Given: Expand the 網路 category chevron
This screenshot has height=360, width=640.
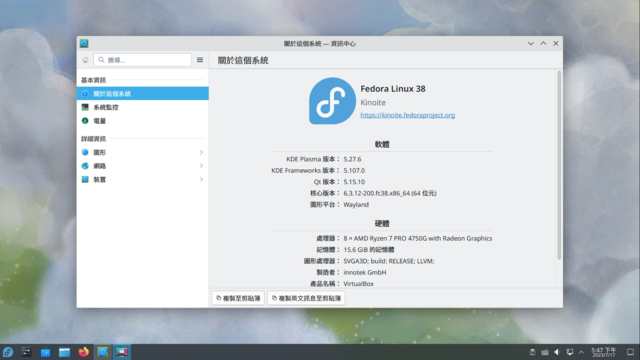Looking at the screenshot, I should [x=201, y=166].
